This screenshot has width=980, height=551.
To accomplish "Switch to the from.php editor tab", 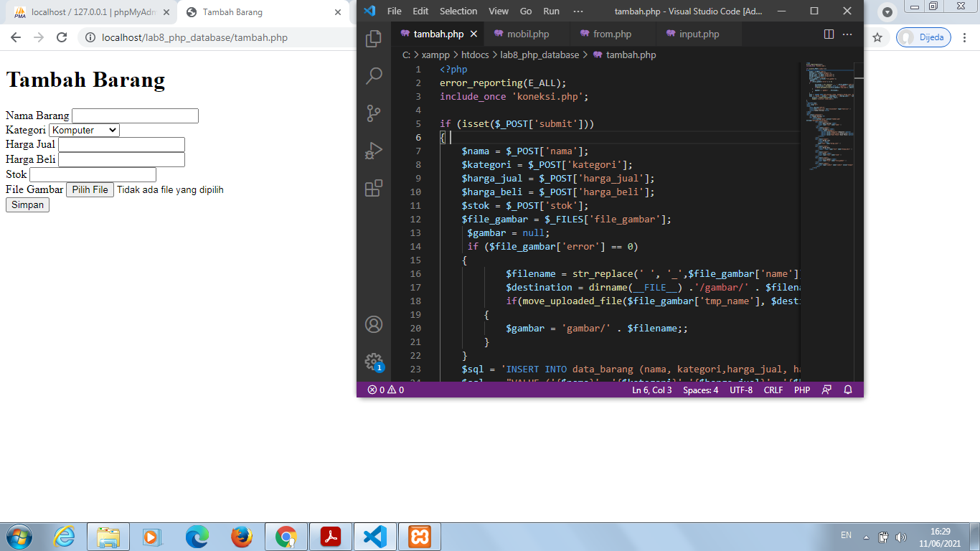I will (x=612, y=34).
